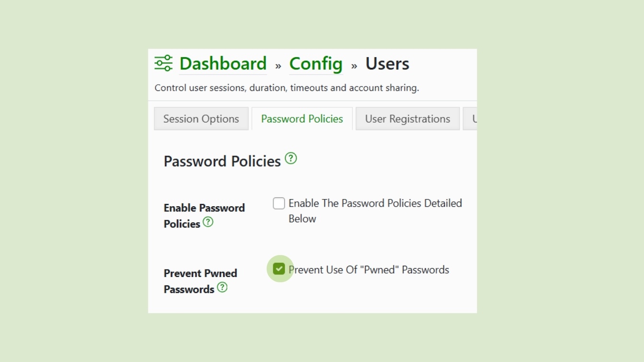
Task: Open help beside Prevent Pwned Passwords
Action: 222,288
